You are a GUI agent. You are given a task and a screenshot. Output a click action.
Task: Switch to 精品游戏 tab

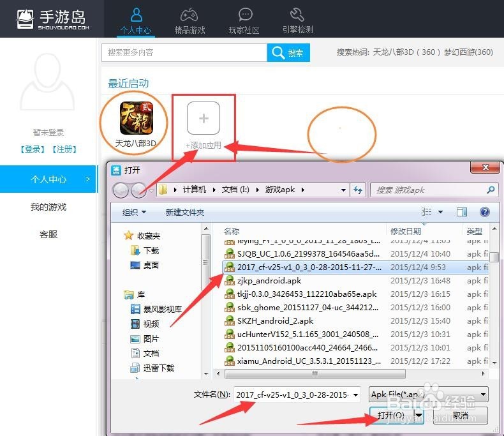pos(189,22)
